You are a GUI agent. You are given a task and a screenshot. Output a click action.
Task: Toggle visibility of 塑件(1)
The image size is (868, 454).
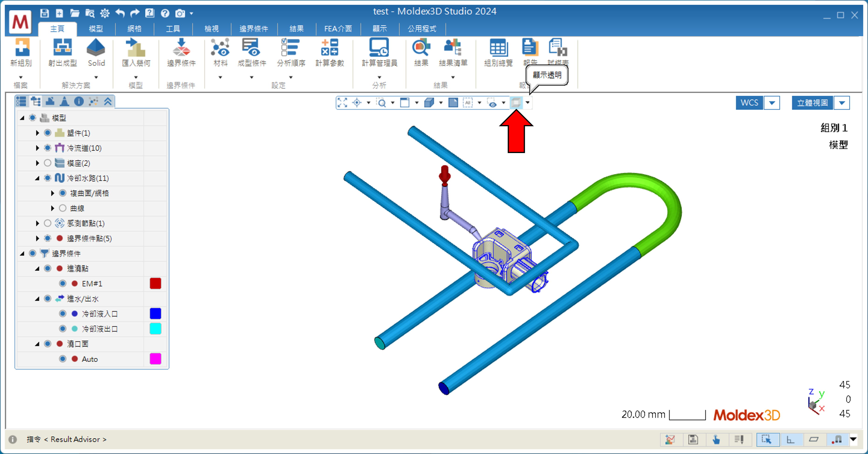click(48, 133)
